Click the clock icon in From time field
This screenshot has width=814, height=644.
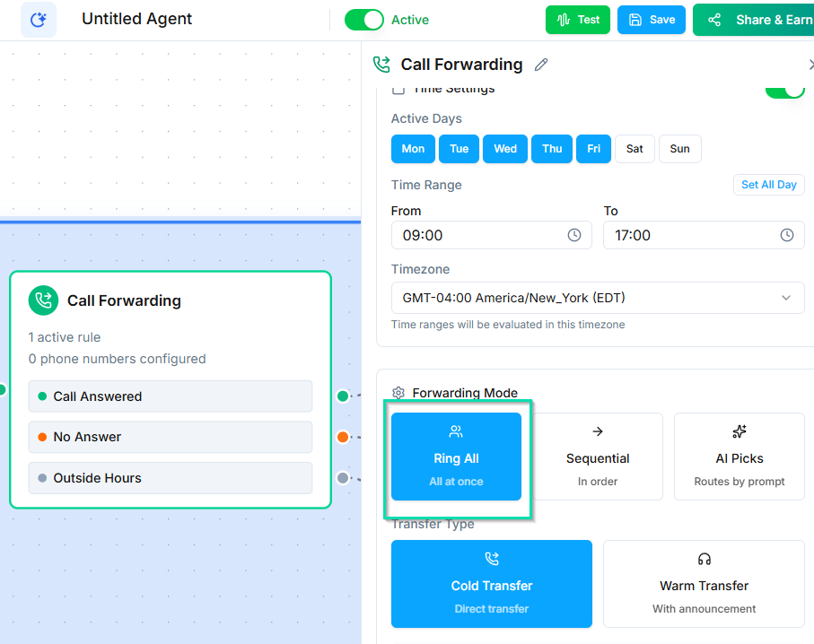pos(574,235)
